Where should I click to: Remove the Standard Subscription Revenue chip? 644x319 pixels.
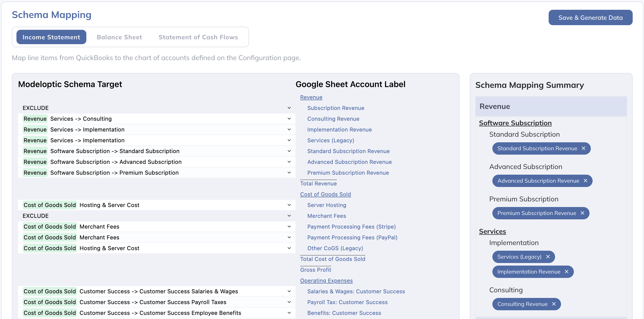pos(583,148)
